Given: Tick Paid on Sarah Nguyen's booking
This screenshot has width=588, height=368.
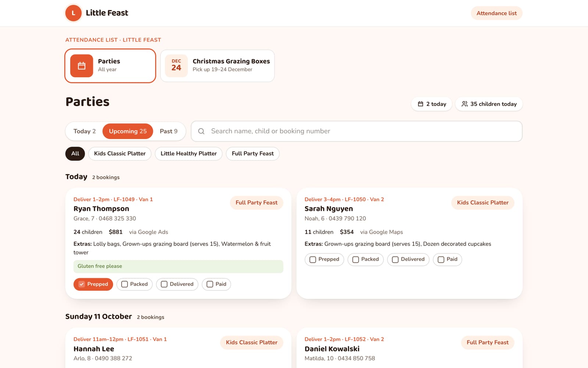Looking at the screenshot, I should click(x=447, y=259).
